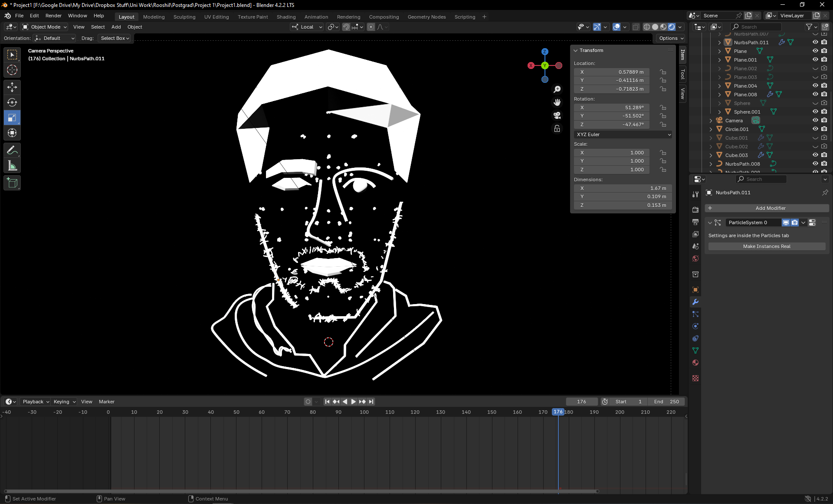Expand Circle.001 in outliner
Viewport: 833px width, 504px height.
click(711, 129)
